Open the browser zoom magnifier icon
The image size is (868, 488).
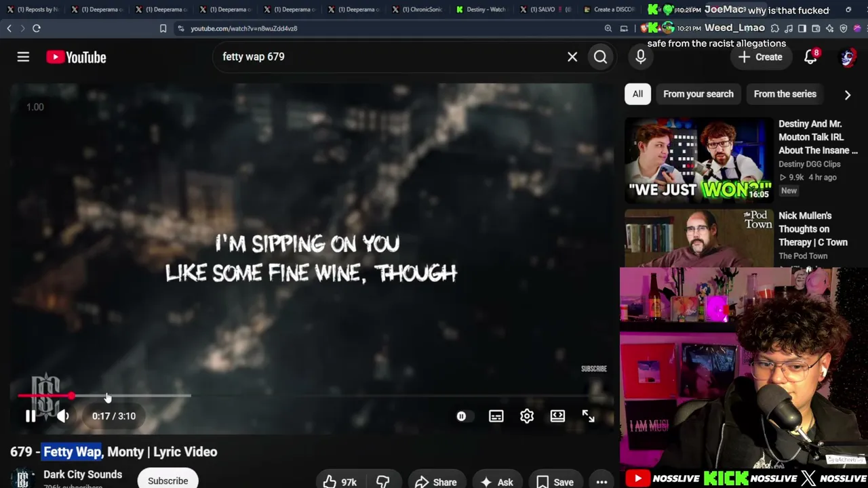click(x=608, y=28)
